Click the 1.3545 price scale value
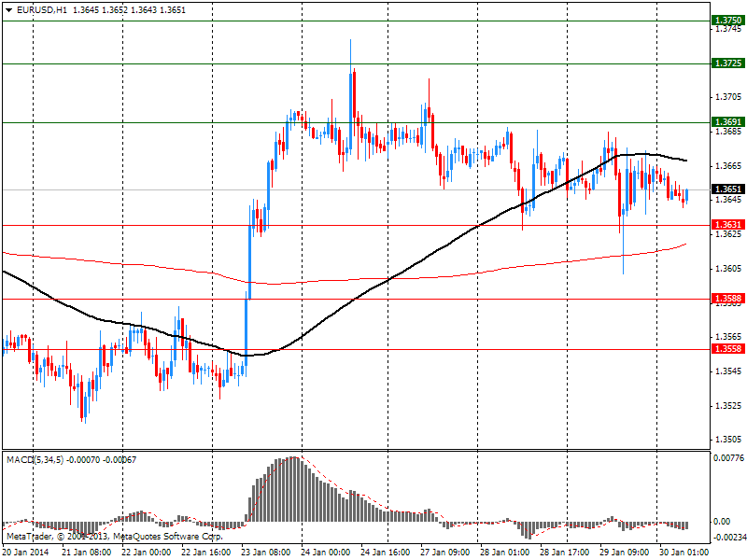Viewport: 747px width, 560px height. (728, 371)
